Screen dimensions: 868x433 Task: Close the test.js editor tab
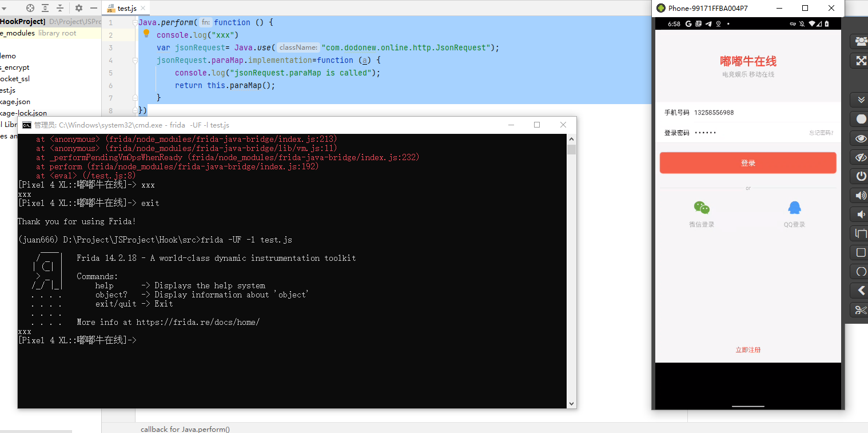tap(143, 9)
